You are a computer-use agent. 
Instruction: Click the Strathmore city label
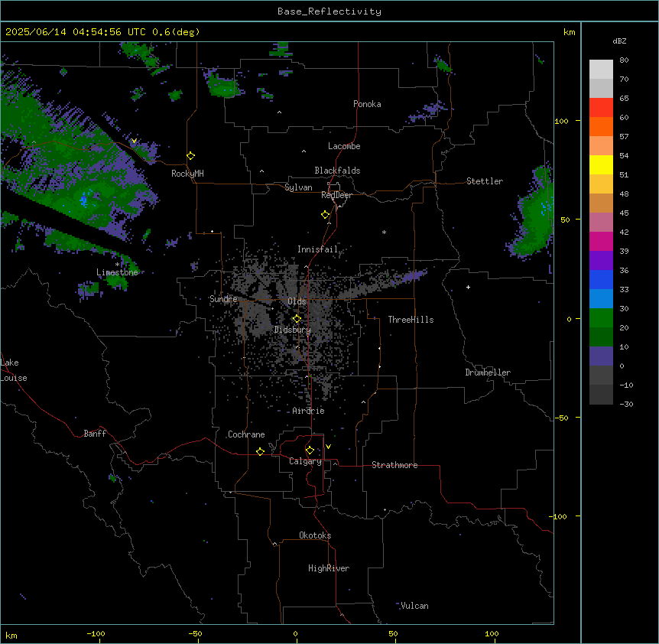click(x=394, y=465)
